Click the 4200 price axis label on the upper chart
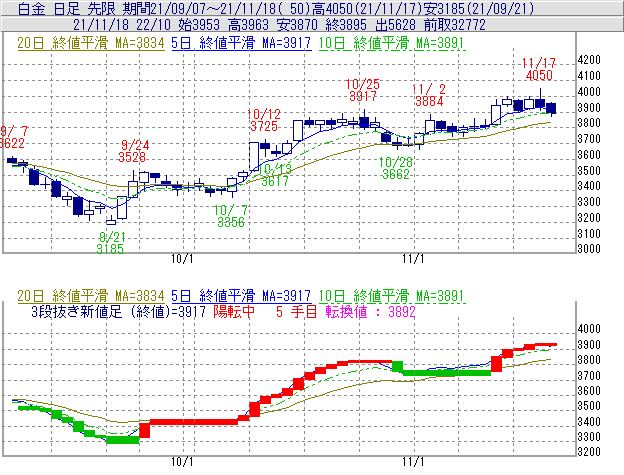Image resolution: width=624 pixels, height=475 pixels. click(589, 60)
